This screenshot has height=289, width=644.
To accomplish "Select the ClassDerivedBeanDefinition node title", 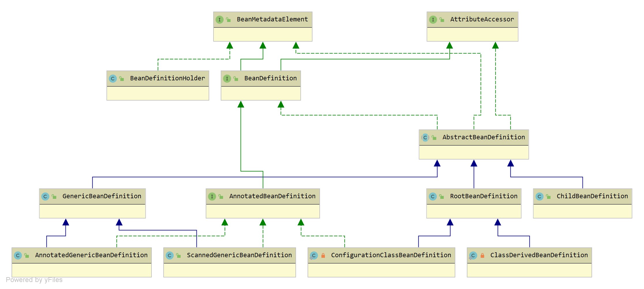I will tap(539, 255).
